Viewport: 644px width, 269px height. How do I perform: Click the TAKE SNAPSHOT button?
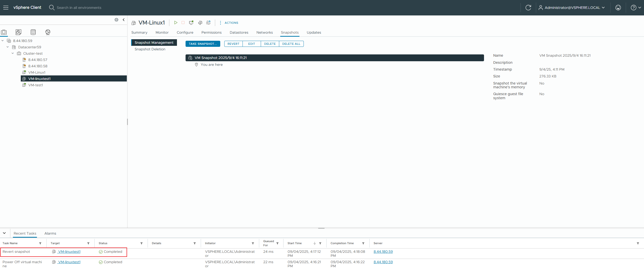point(203,44)
